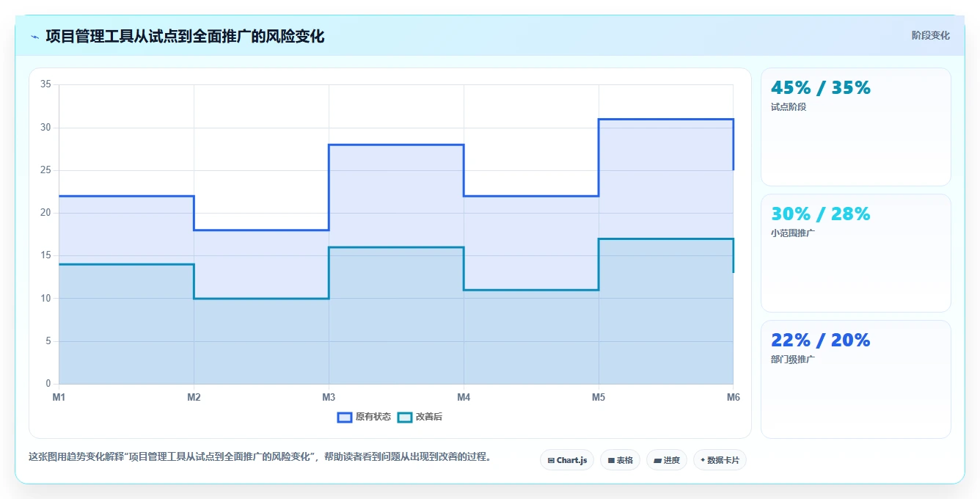This screenshot has width=980, height=499.
Task: Toggle the 改善后 legend item
Action: (420, 417)
